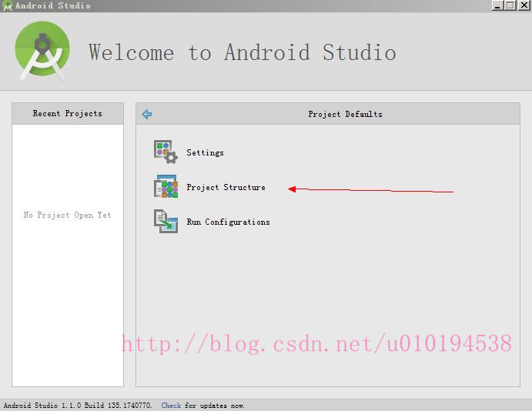Click the Check for updates link
Image resolution: width=532 pixels, height=411 pixels.
click(171, 406)
